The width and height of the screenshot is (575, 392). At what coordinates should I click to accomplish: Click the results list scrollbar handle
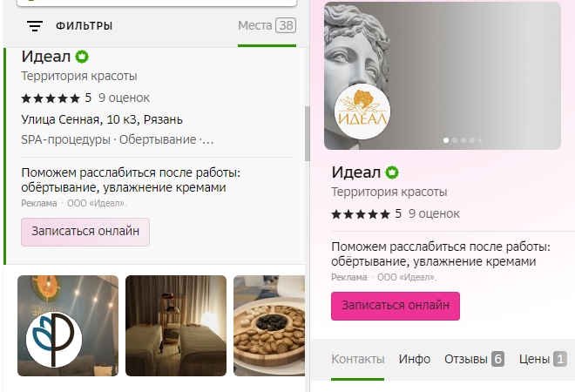[x=308, y=134]
